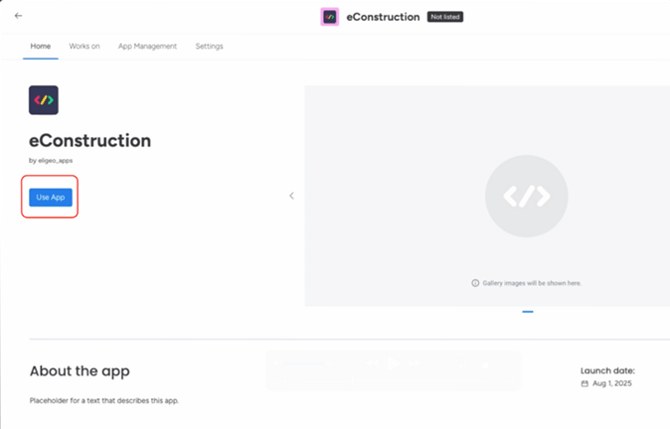Click the back arrow in the header
Image resolution: width=670 pixels, height=429 pixels.
pyautogui.click(x=18, y=16)
